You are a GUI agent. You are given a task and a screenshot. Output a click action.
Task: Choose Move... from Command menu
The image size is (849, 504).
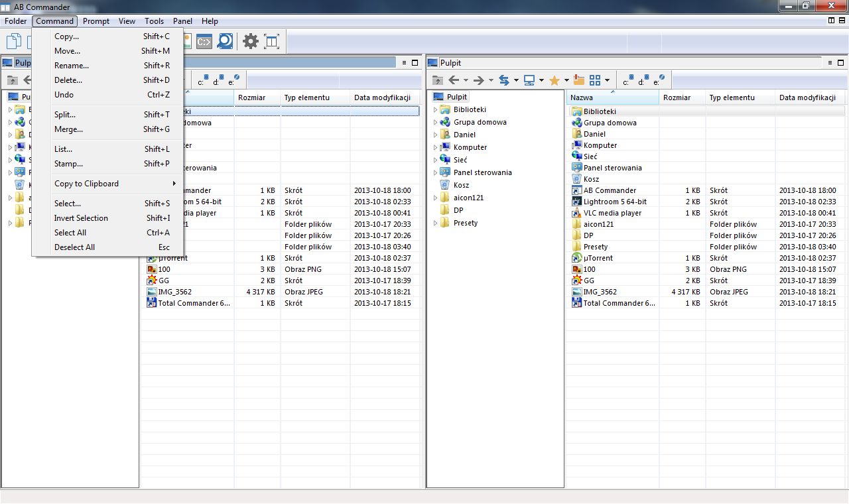107,51
